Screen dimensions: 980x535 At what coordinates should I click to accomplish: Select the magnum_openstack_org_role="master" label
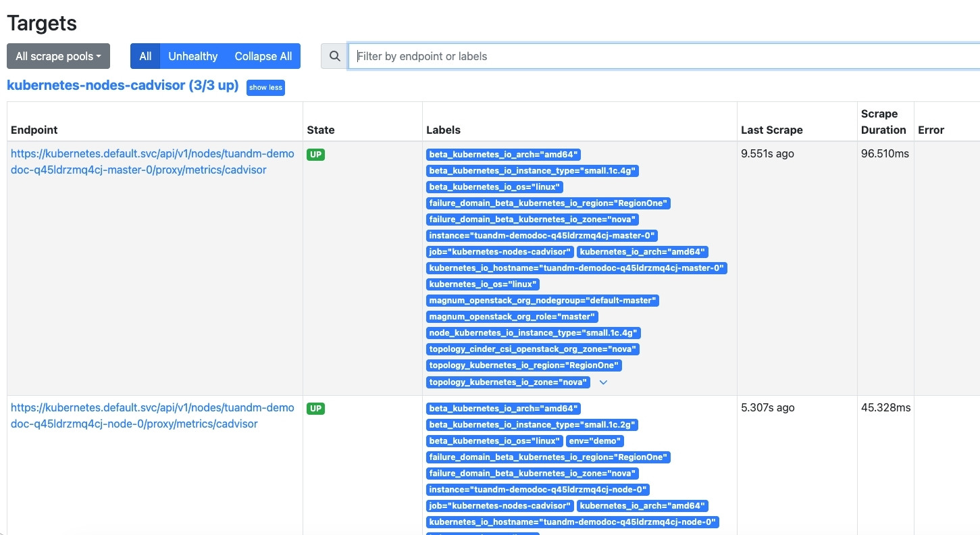512,316
